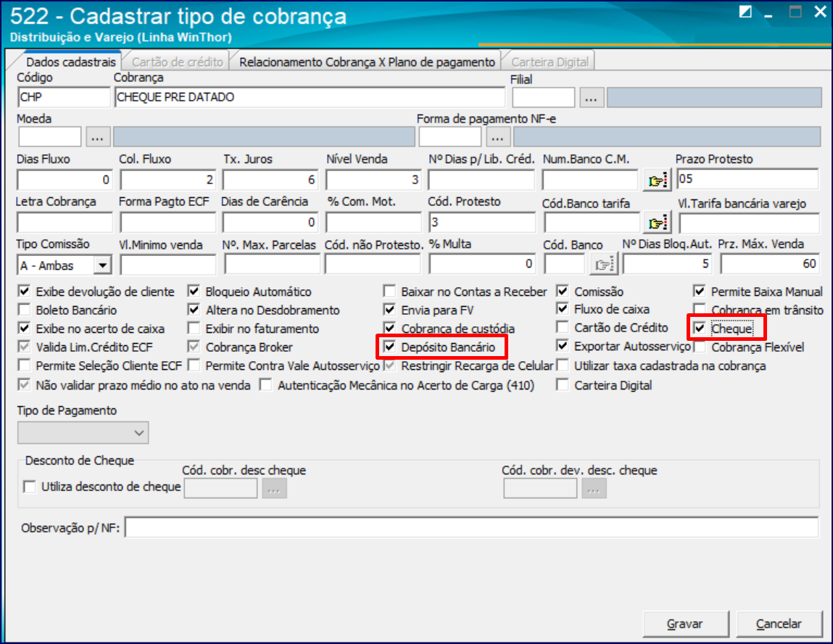The image size is (833, 644).
Task: Click Cód. cobr. dev. desc. cheque ellipsis button
Action: pyautogui.click(x=594, y=488)
